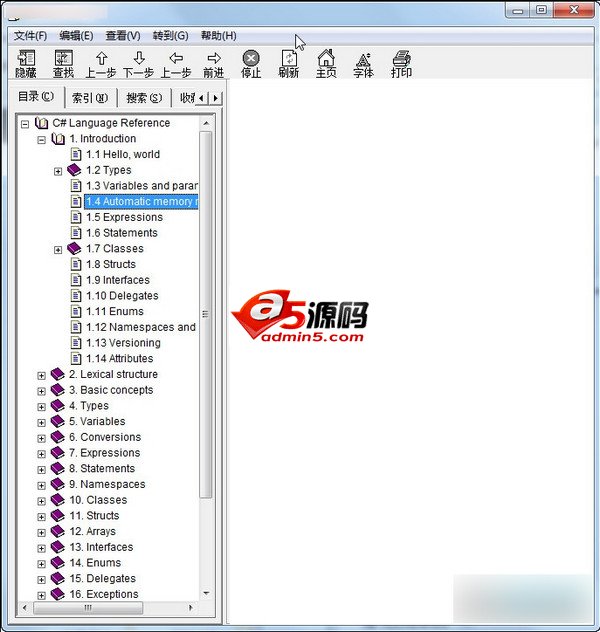
Task: Expand the 2. Lexical structure node
Action: 41,376
